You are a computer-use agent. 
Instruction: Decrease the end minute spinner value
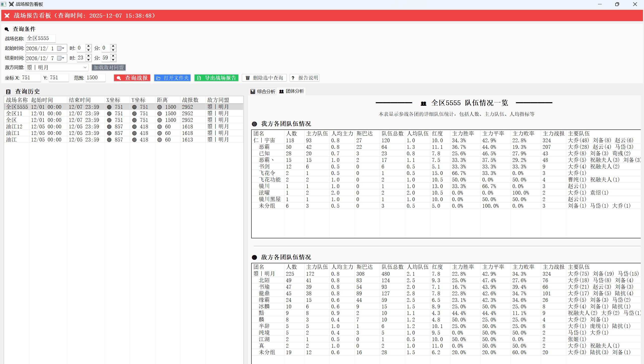(x=113, y=60)
